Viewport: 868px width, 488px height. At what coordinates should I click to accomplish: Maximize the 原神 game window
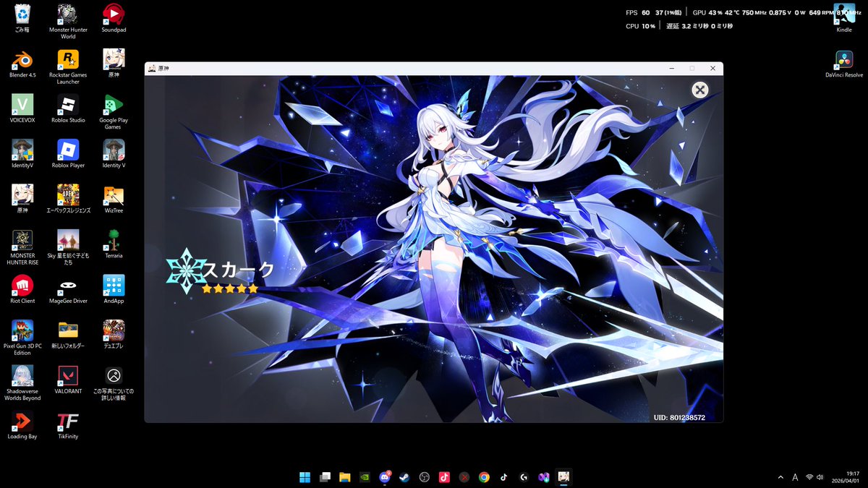[x=692, y=68]
